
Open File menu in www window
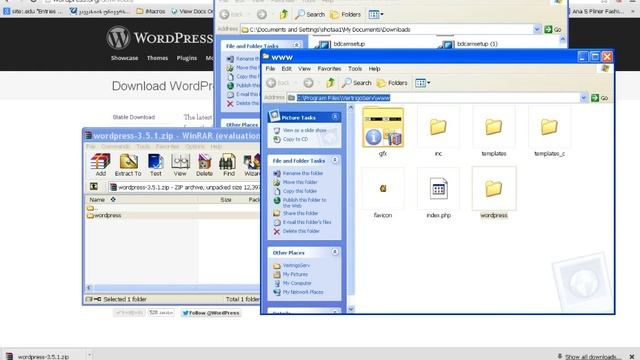(x=270, y=69)
